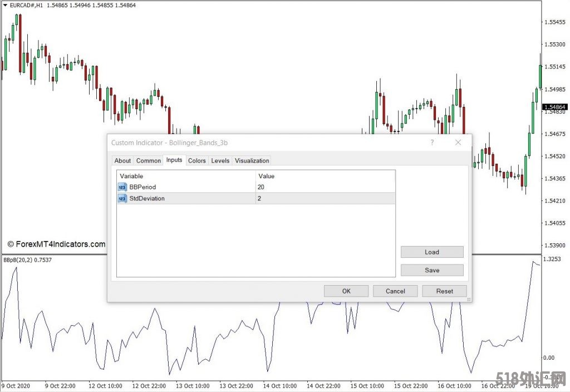
Task: Open the Common tab
Action: [149, 160]
